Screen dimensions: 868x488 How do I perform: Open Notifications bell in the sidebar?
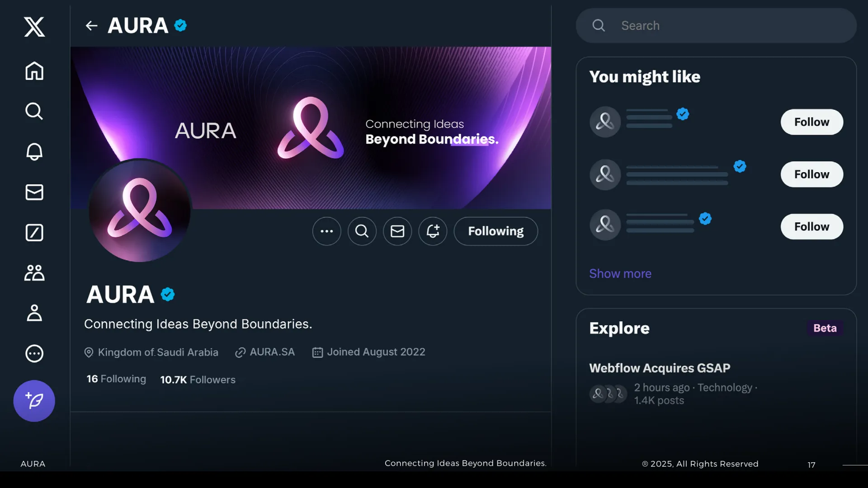34,151
